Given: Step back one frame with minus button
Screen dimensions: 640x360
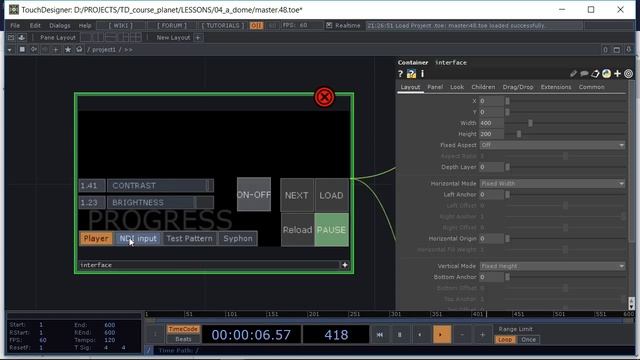Looking at the screenshot, I should [x=462, y=335].
